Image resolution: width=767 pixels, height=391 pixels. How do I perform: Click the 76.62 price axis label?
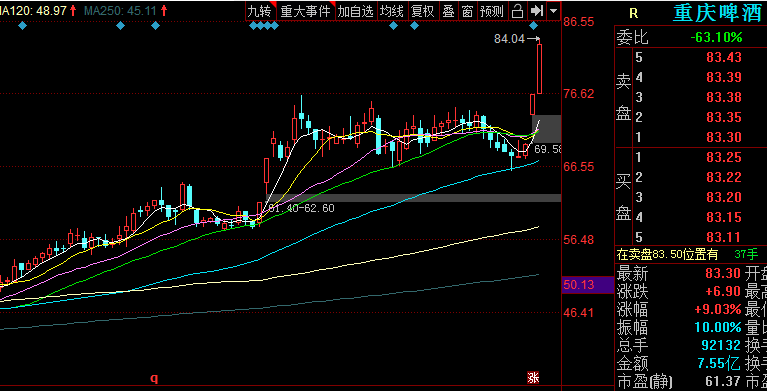point(579,93)
